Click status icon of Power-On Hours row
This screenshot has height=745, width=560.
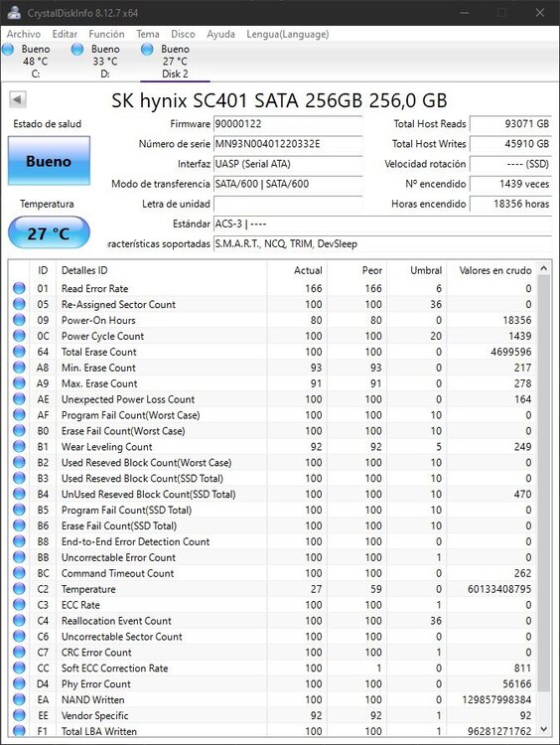coord(19,320)
